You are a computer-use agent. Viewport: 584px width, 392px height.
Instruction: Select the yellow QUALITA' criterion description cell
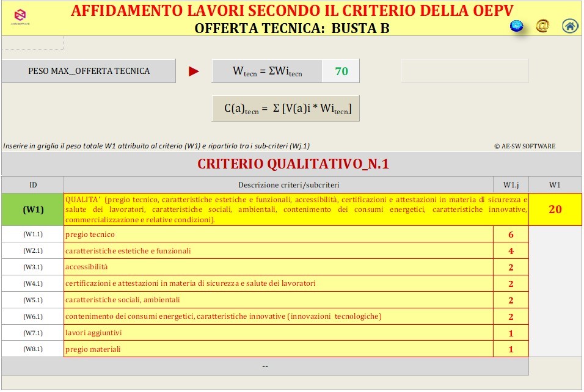click(296, 209)
